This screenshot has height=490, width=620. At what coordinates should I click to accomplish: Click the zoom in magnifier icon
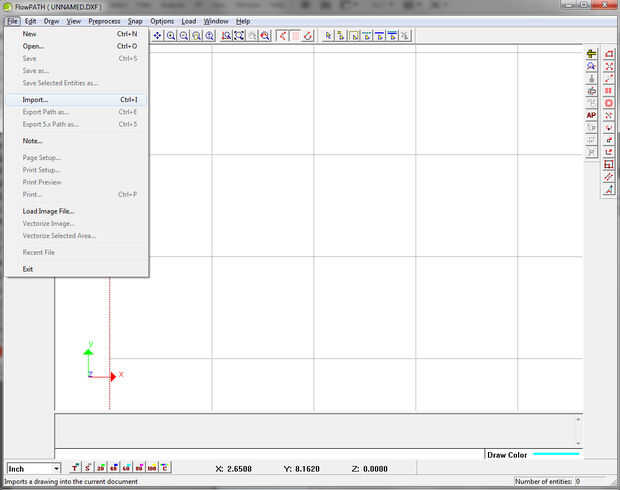(171, 36)
